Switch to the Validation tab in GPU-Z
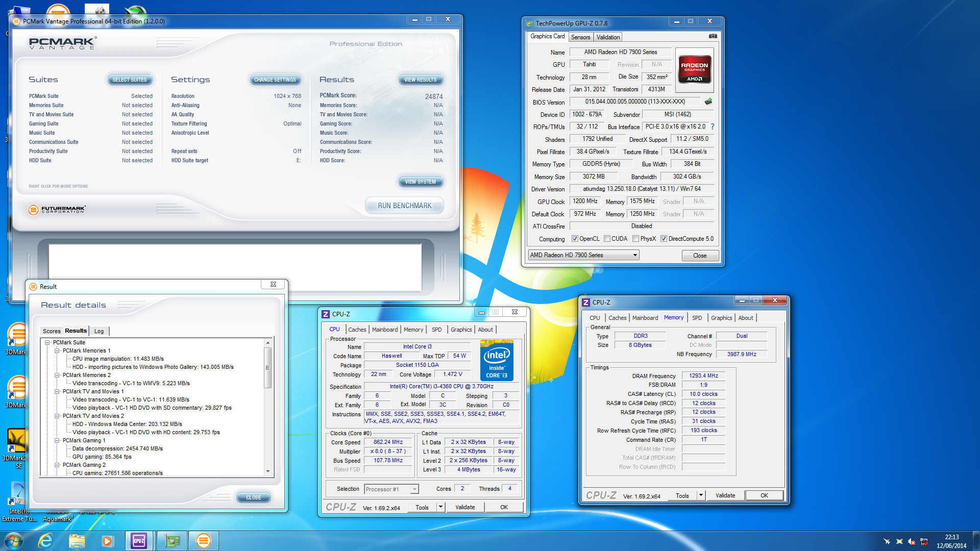 [x=608, y=37]
